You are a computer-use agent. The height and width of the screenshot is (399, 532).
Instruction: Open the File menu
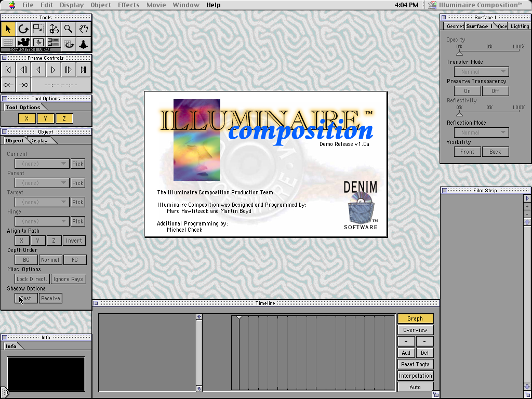tap(28, 5)
